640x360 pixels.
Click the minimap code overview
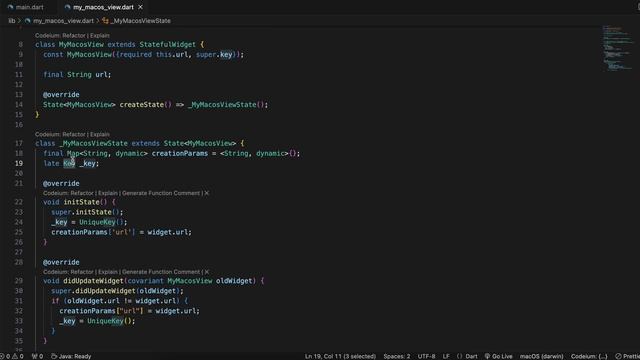618,48
